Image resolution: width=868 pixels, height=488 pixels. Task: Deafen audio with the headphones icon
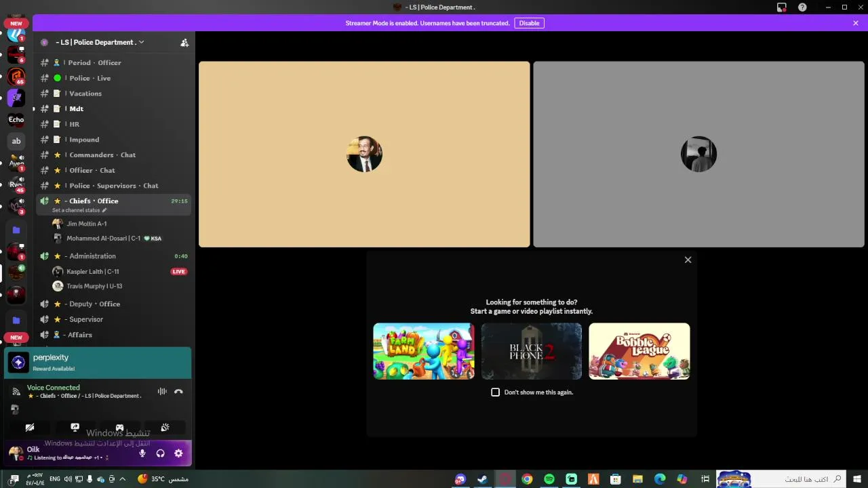(x=161, y=453)
